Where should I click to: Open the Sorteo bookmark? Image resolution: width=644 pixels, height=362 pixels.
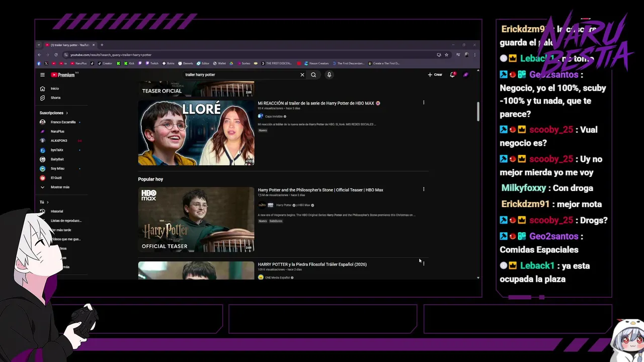point(244,63)
